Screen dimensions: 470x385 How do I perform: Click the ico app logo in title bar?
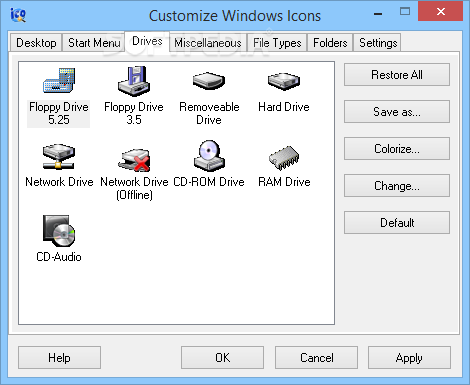pyautogui.click(x=18, y=15)
